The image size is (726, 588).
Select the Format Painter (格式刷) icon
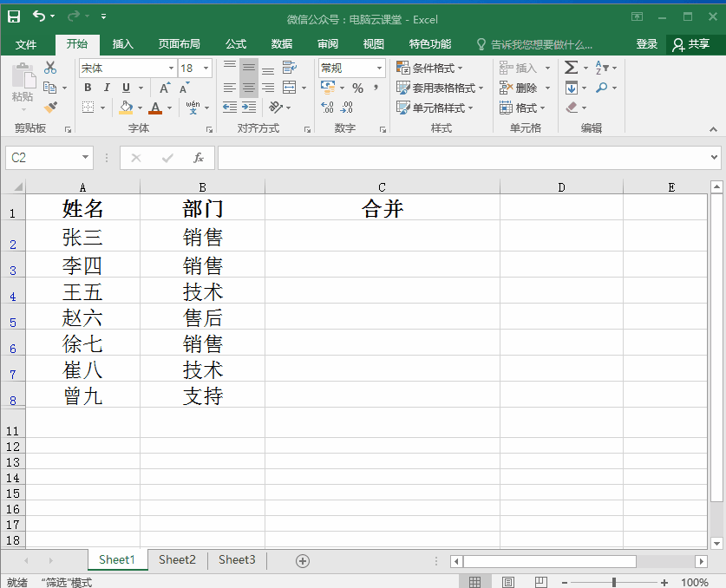pos(52,107)
